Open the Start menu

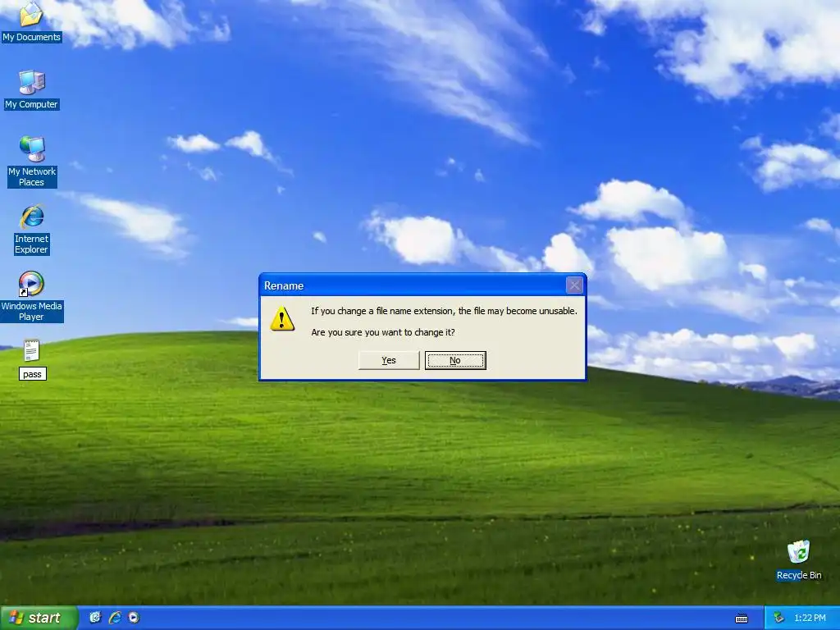[x=39, y=618]
